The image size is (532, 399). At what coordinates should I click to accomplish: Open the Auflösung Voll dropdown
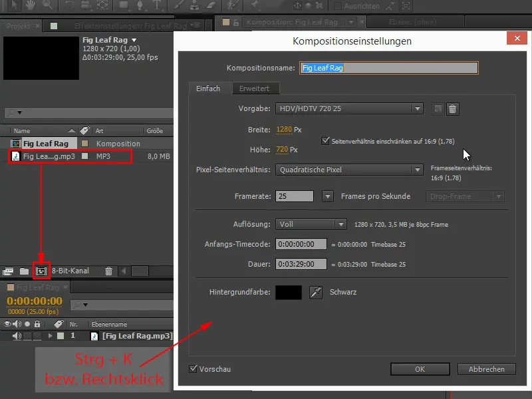pos(311,224)
